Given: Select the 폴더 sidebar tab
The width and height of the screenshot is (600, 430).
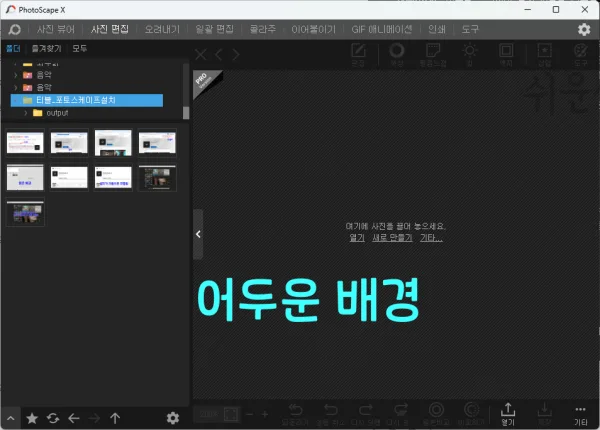Looking at the screenshot, I should click(13, 49).
